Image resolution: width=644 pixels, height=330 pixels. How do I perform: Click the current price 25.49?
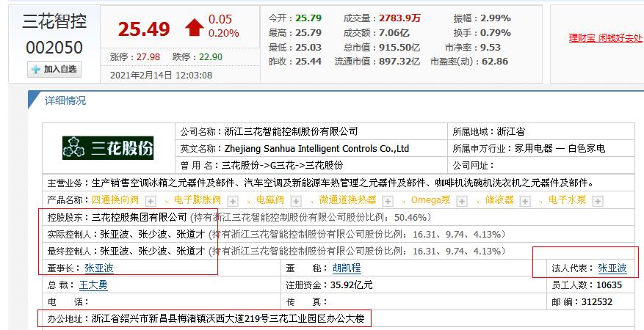[144, 29]
